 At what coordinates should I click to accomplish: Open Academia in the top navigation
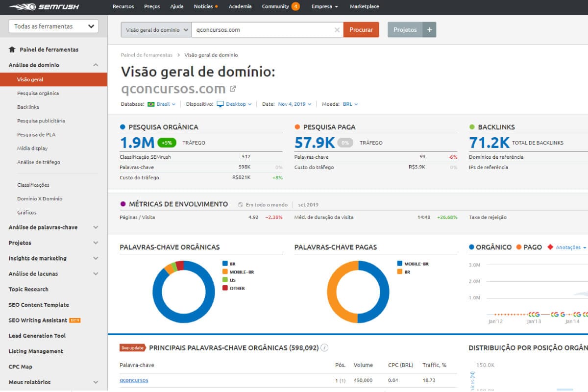point(240,7)
